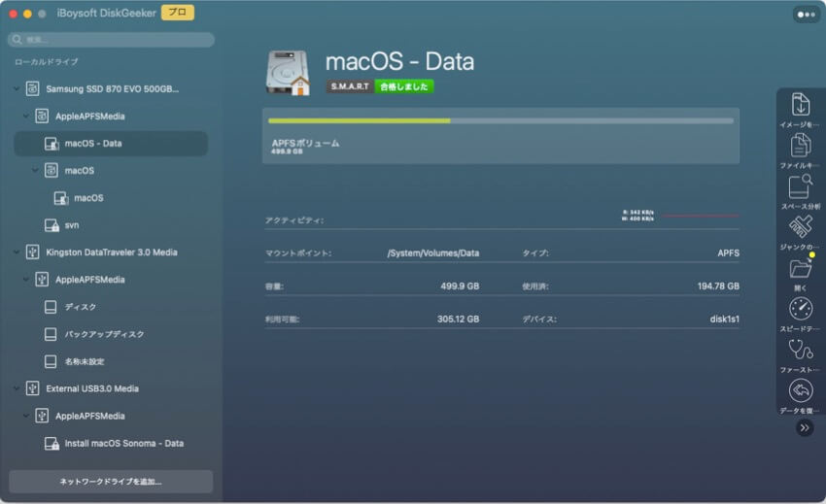This screenshot has width=826, height=504.
Task: Click the search magnifier icon
Action: pyautogui.click(x=17, y=40)
